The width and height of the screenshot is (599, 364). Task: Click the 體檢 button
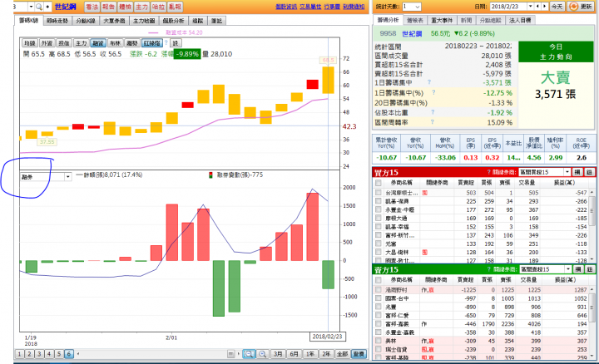126,7
